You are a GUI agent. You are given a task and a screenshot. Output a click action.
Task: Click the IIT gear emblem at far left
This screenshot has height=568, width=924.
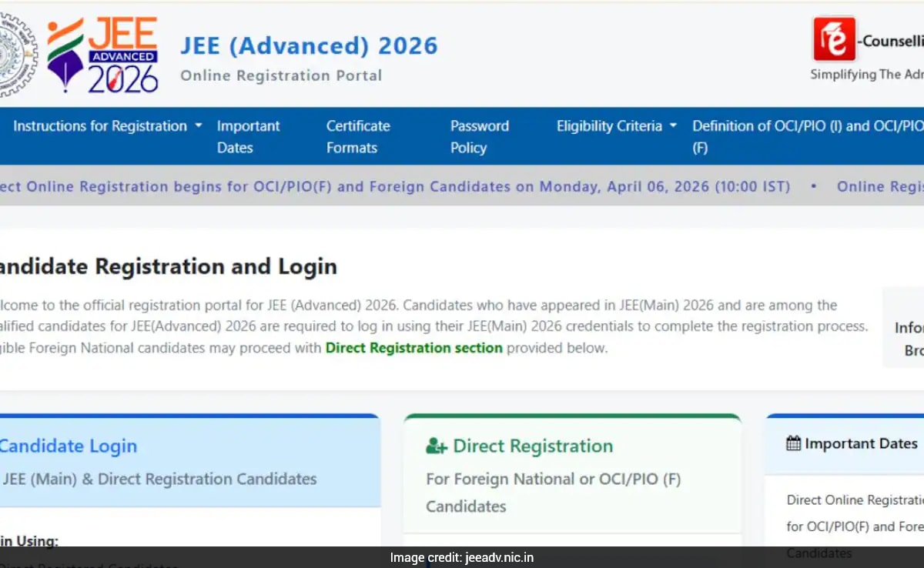(x=15, y=55)
